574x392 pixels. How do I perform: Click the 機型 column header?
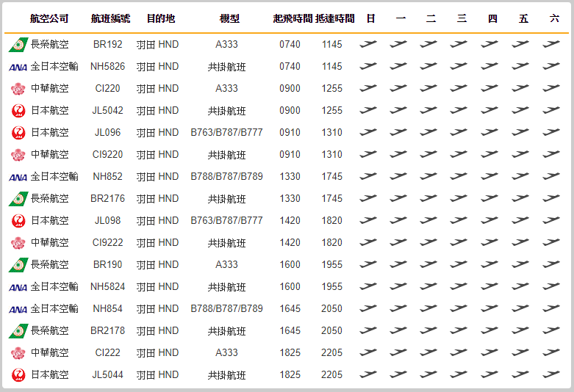click(x=229, y=18)
